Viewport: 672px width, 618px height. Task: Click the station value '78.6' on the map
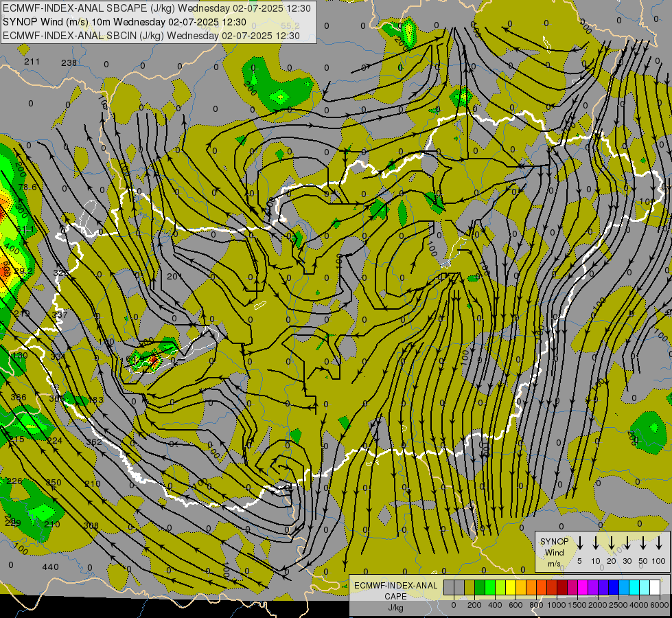click(x=27, y=187)
